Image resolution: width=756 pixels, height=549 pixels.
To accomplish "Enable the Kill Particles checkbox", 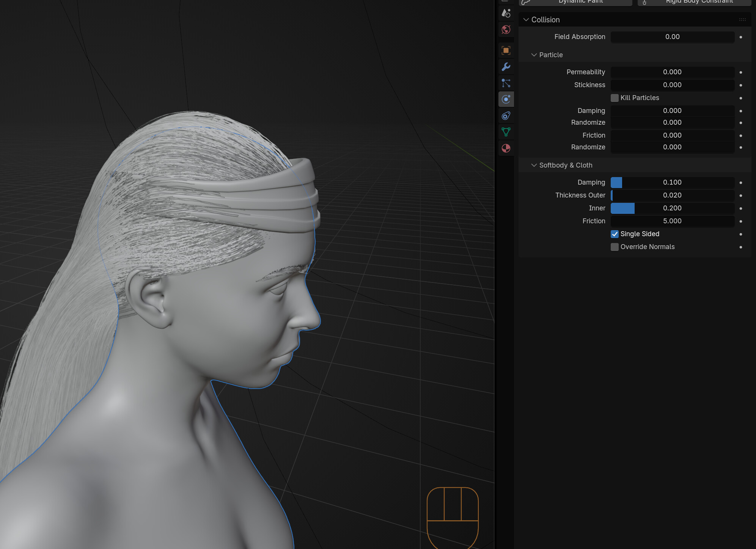I will point(615,98).
